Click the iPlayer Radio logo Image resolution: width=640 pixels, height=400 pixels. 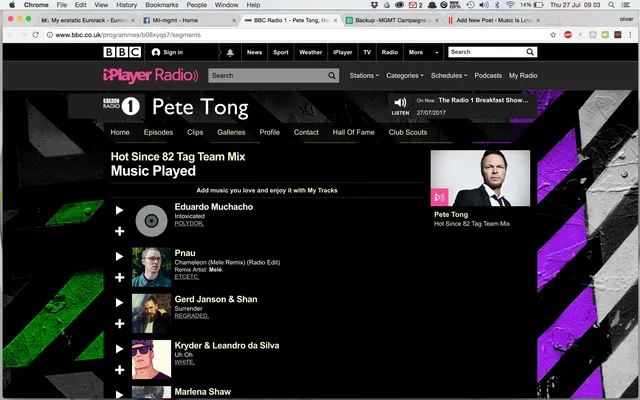(151, 76)
